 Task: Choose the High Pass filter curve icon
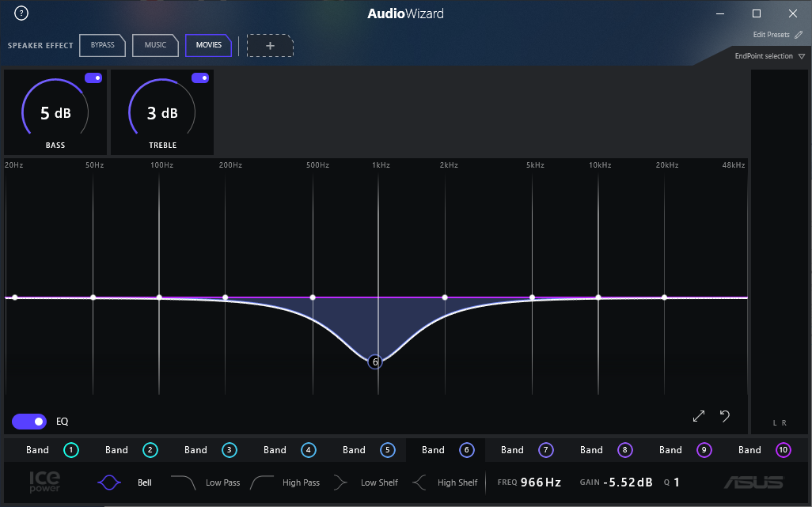(261, 482)
